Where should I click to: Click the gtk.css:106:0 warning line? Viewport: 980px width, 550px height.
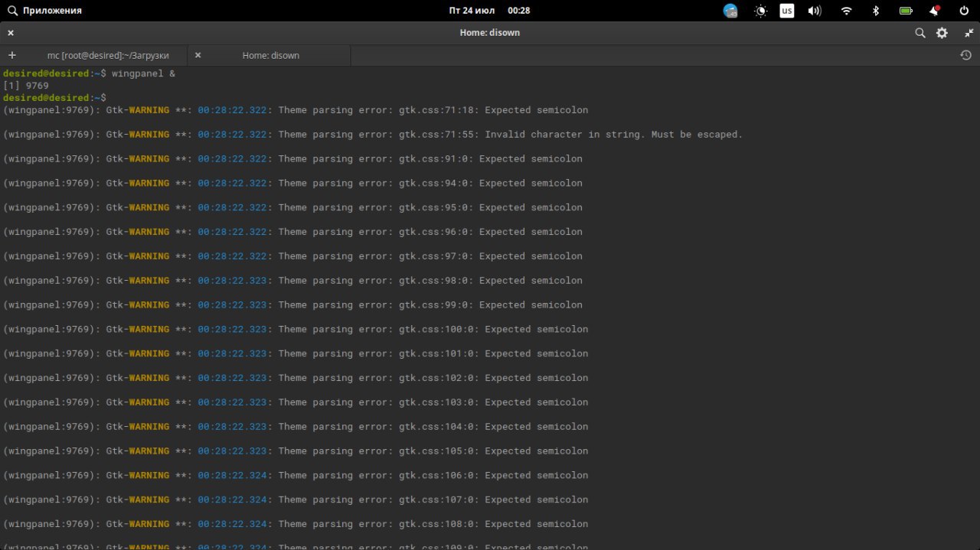[x=296, y=475]
